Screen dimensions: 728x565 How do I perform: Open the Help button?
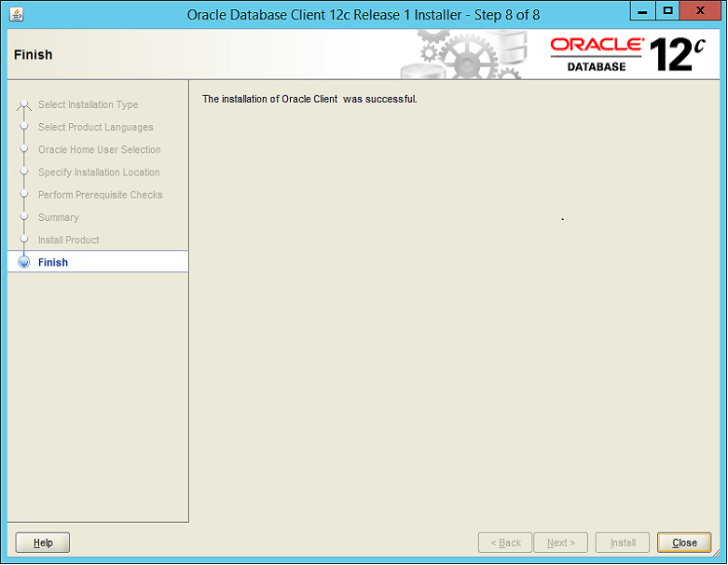tap(43, 543)
